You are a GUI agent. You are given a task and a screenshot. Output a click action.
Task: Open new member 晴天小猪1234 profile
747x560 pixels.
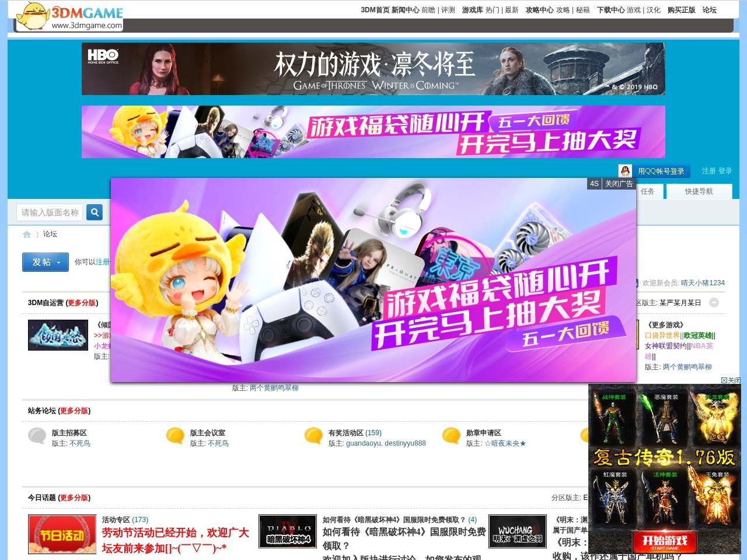point(703,283)
